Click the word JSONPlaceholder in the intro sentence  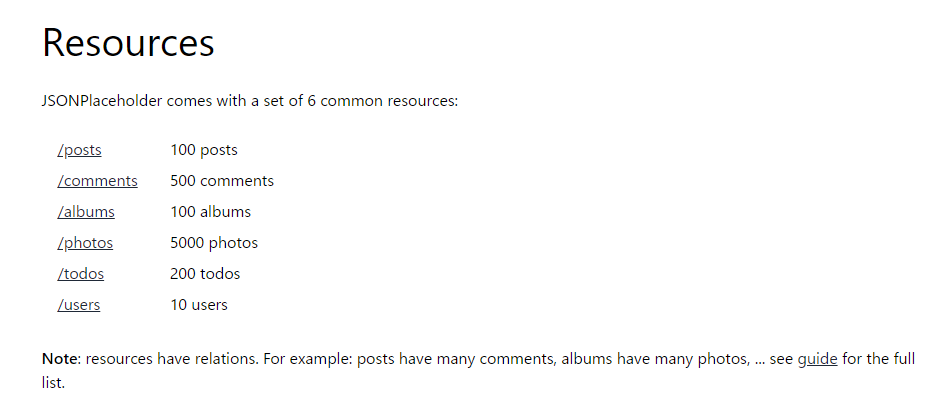[x=102, y=101]
